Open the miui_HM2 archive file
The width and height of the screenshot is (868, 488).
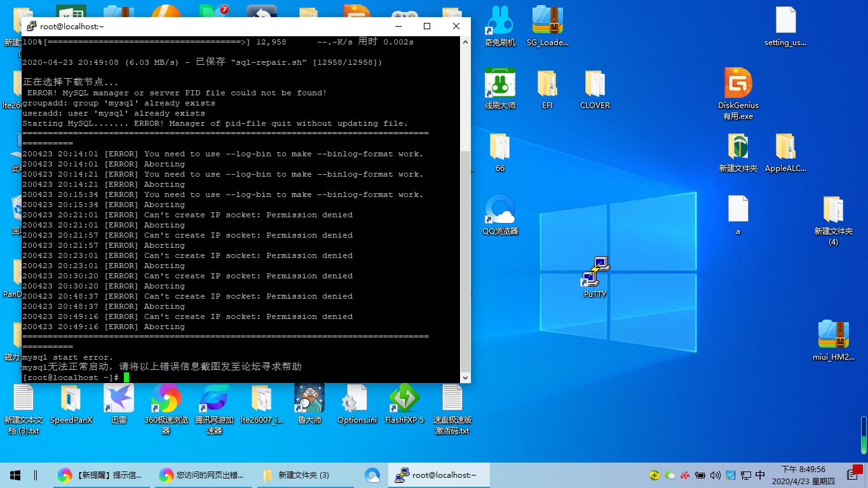pos(833,336)
